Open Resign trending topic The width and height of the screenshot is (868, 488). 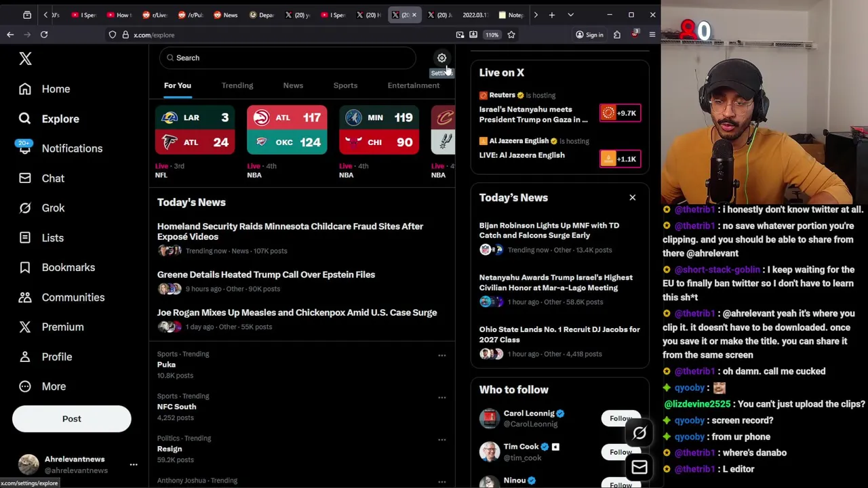pyautogui.click(x=170, y=449)
